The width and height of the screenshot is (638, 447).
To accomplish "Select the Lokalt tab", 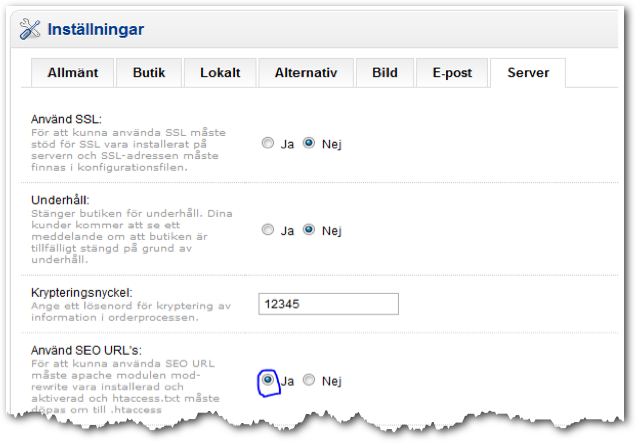I will pos(220,73).
